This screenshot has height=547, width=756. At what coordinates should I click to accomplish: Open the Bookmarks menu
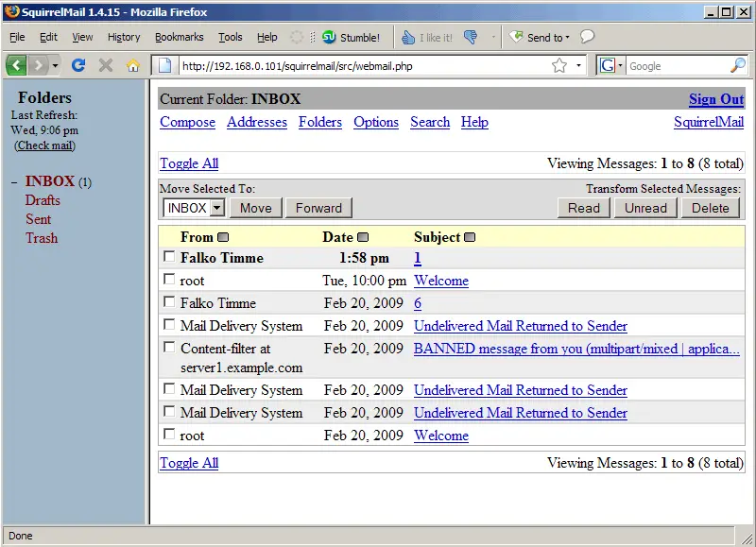180,37
